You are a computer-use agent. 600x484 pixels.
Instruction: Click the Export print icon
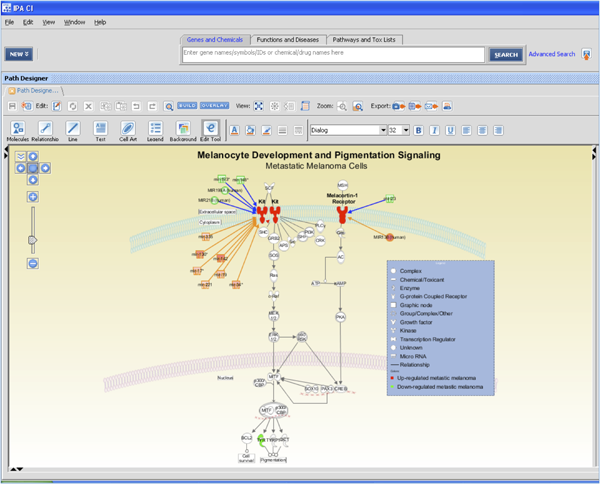pyautogui.click(x=447, y=106)
